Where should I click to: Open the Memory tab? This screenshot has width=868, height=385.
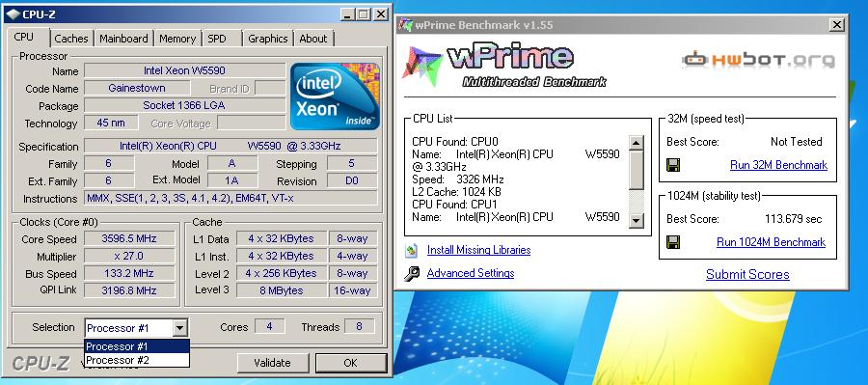pyautogui.click(x=177, y=39)
